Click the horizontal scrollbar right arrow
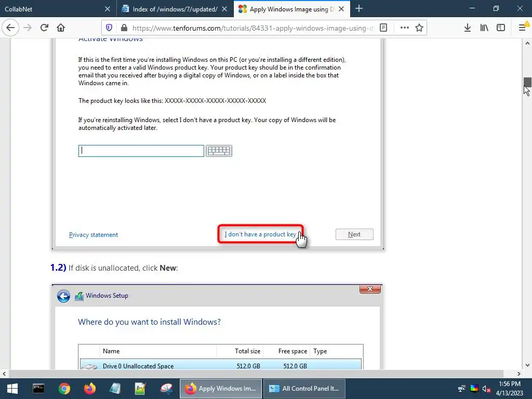532x399 pixels. point(519,374)
